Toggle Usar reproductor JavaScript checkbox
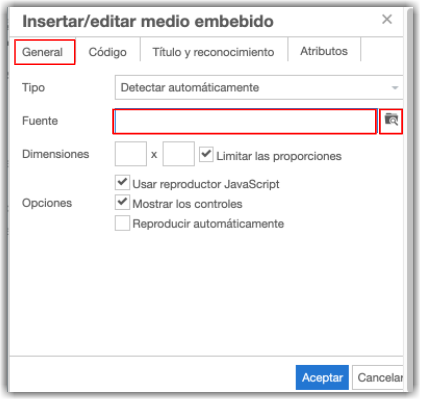Screen dimensions: 421x400 [x=122, y=183]
